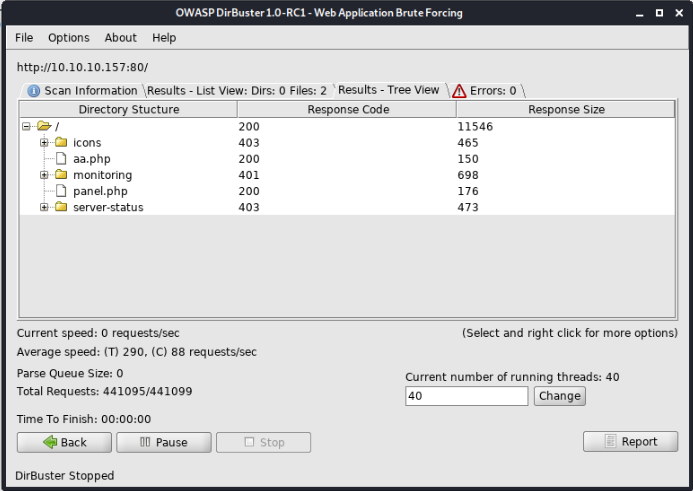Viewport: 693px width, 491px height.
Task: Click the blue info icon on Scan Information
Action: point(34,91)
